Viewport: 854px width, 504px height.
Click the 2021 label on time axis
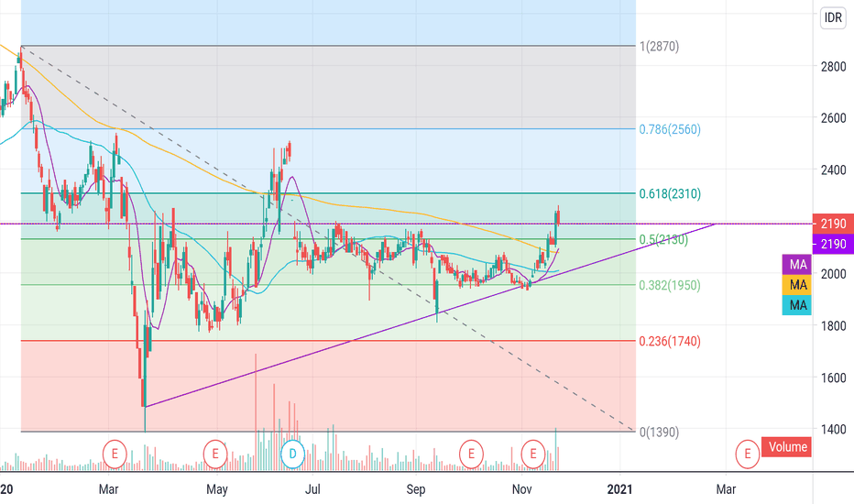point(619,488)
